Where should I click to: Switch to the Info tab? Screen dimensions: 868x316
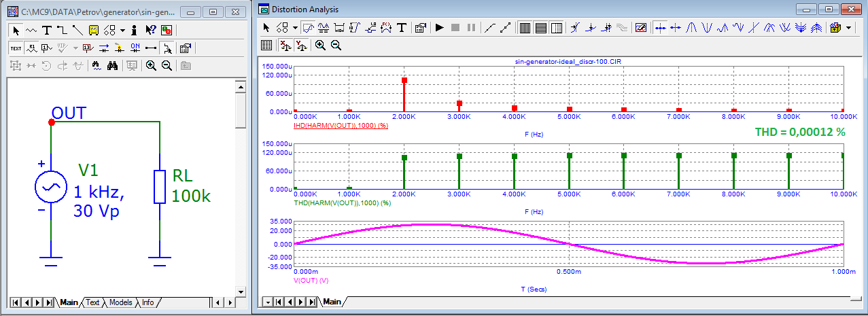(147, 302)
